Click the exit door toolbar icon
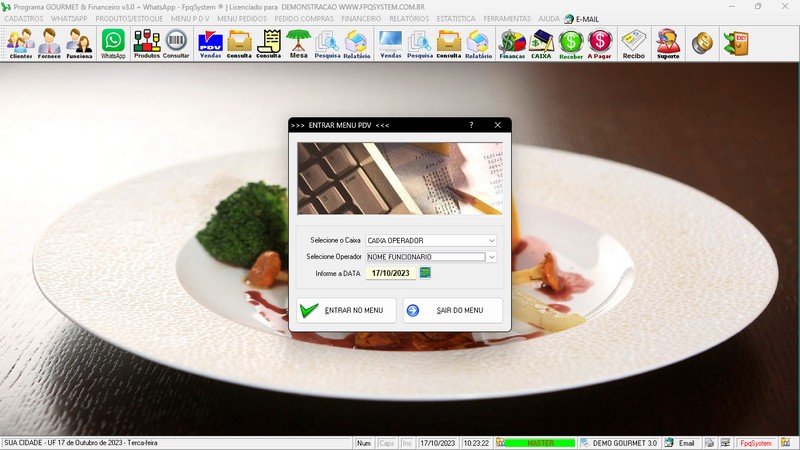This screenshot has width=800, height=450. point(736,43)
